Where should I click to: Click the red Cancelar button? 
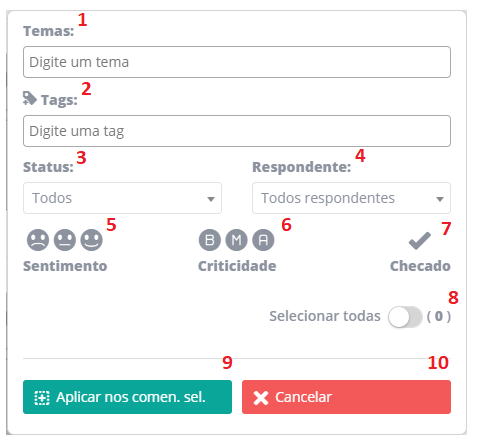(x=346, y=397)
